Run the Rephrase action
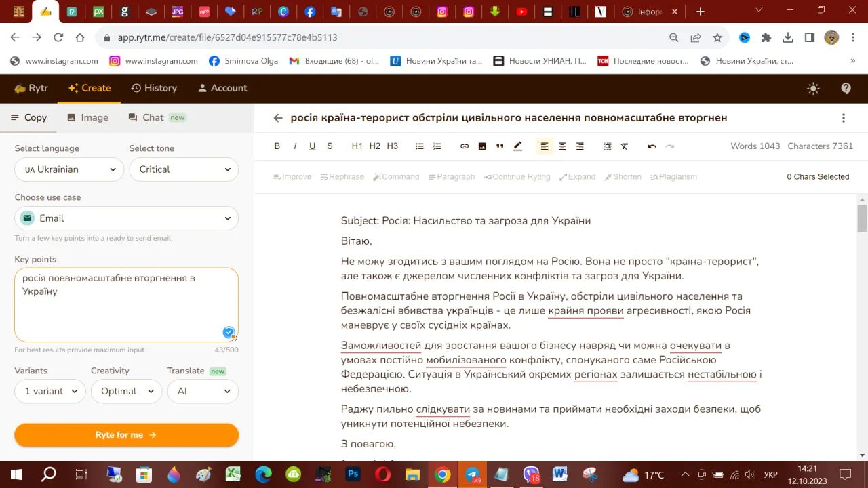Viewport: 868px width, 488px height. [342, 176]
